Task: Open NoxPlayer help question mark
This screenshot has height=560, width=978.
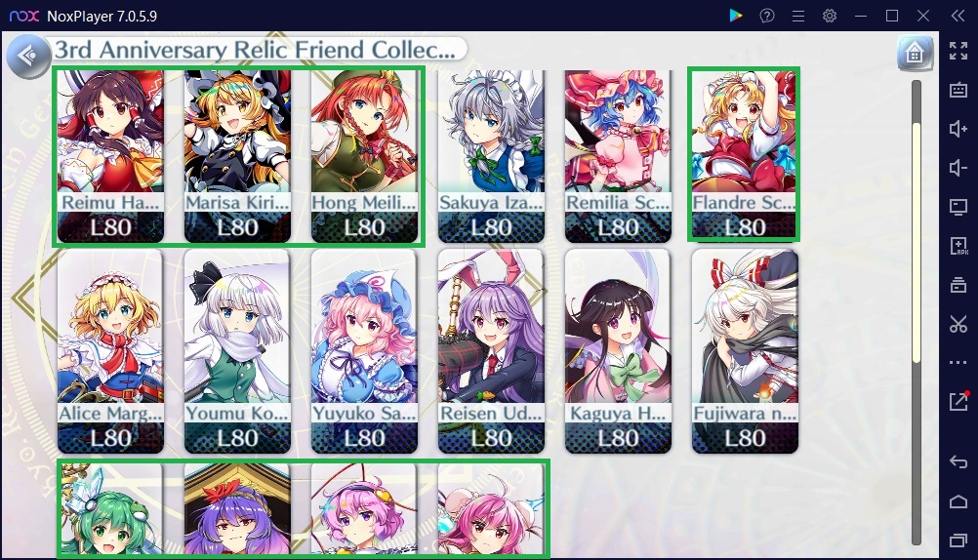Action: click(766, 16)
